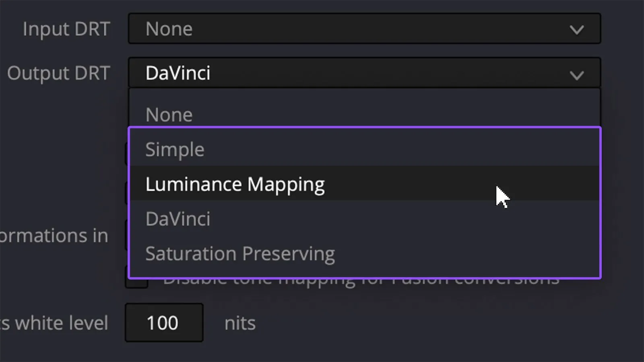Expand the Input DRT chevron arrow

click(577, 30)
